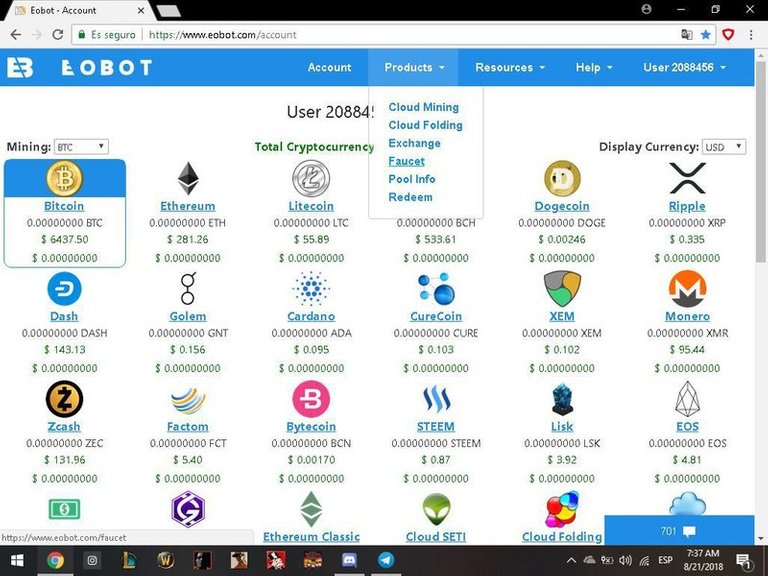Reload the page
768x576 pixels.
[58, 34]
